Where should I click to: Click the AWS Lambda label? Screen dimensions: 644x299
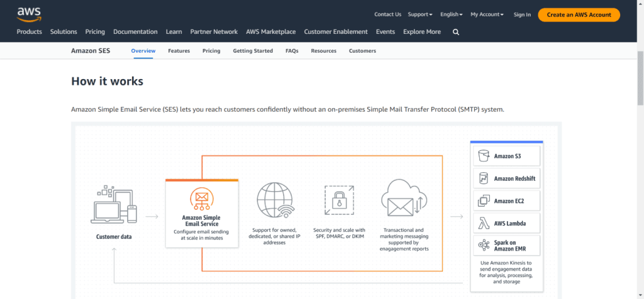click(510, 224)
